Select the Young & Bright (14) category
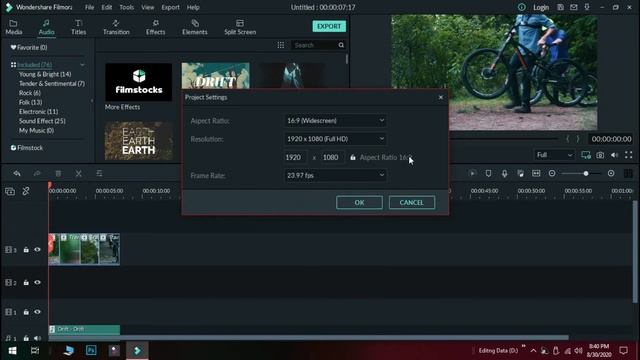This screenshot has height=360, width=640. click(x=45, y=74)
